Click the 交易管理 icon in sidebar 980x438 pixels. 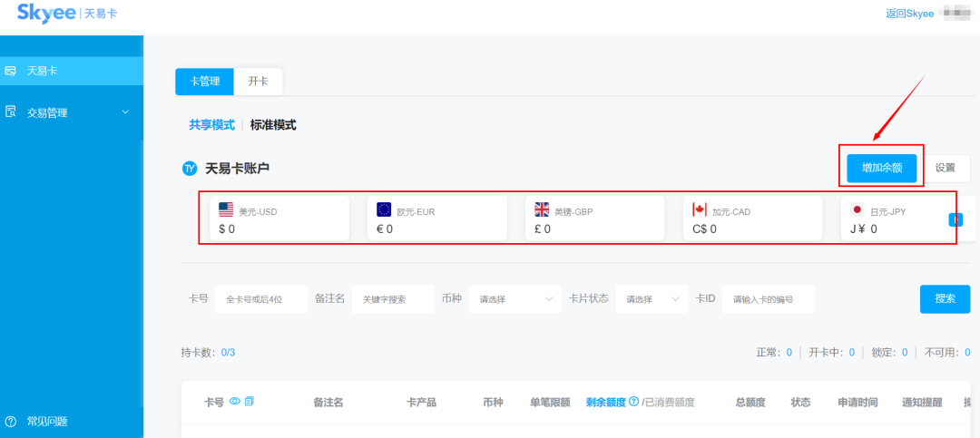pyautogui.click(x=11, y=112)
